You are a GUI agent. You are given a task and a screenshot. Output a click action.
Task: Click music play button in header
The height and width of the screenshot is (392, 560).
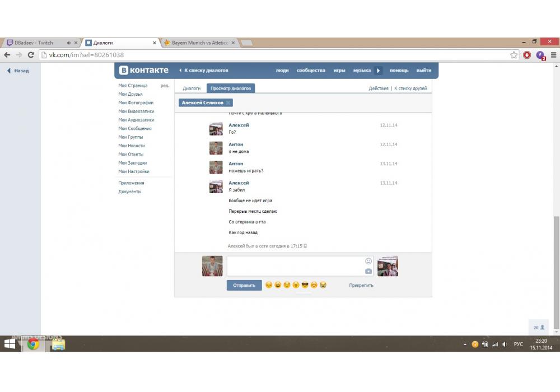tap(378, 71)
